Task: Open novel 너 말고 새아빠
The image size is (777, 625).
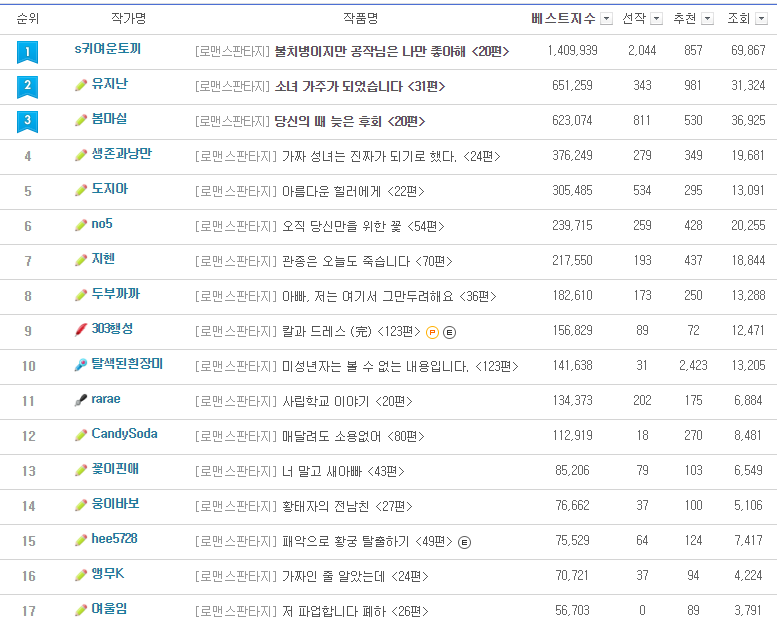Action: [x=343, y=472]
